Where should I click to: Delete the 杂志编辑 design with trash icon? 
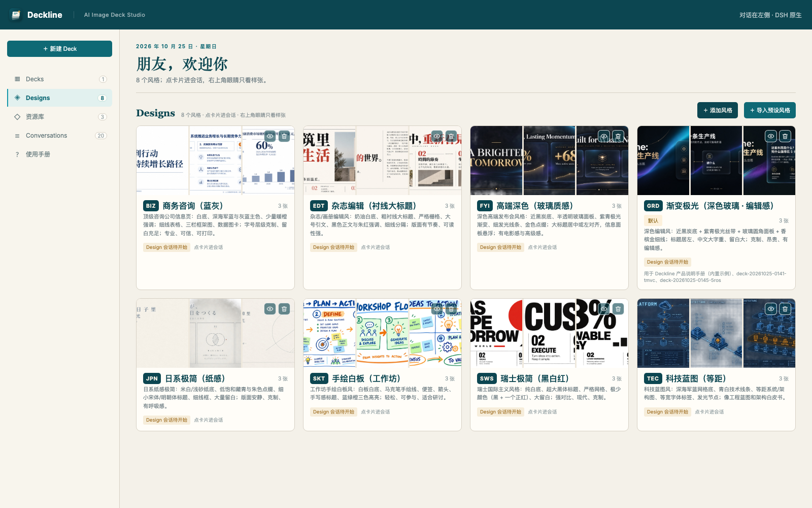coord(451,136)
